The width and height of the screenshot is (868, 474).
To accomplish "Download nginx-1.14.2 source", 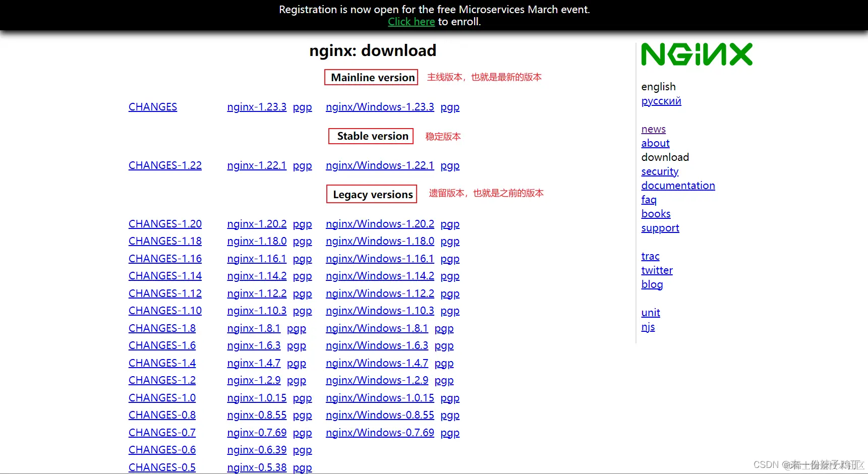I will (x=257, y=276).
